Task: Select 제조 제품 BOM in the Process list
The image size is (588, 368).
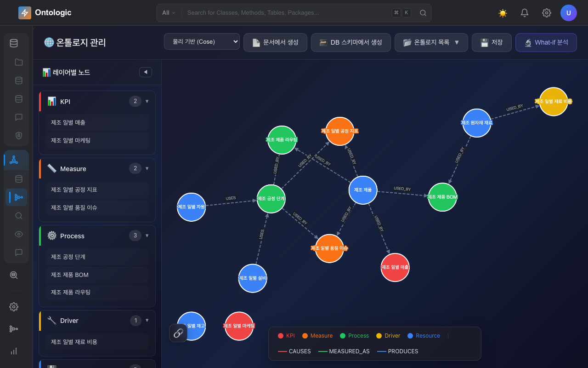Action: tap(97, 275)
